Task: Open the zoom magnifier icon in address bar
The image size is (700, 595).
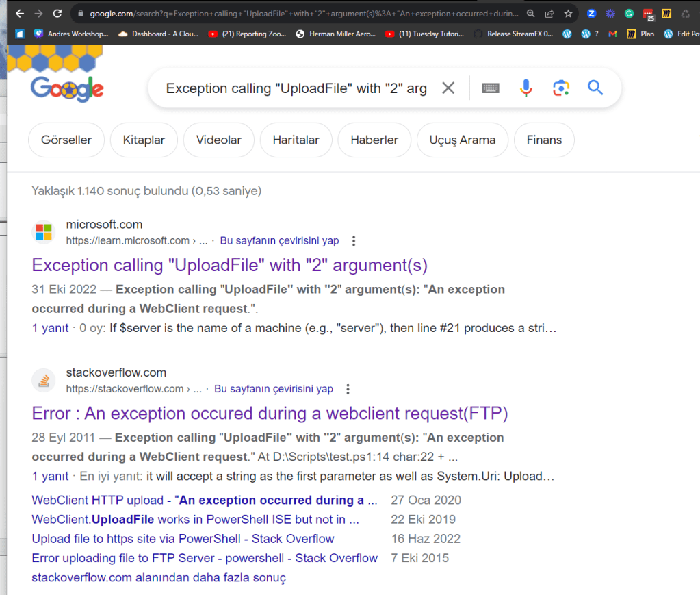Action: (x=530, y=14)
